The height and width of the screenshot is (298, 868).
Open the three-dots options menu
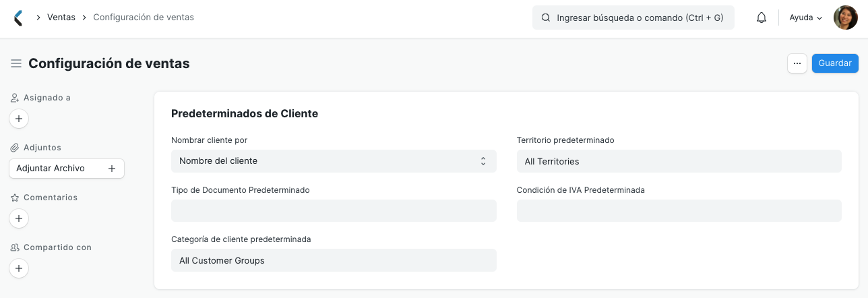797,63
